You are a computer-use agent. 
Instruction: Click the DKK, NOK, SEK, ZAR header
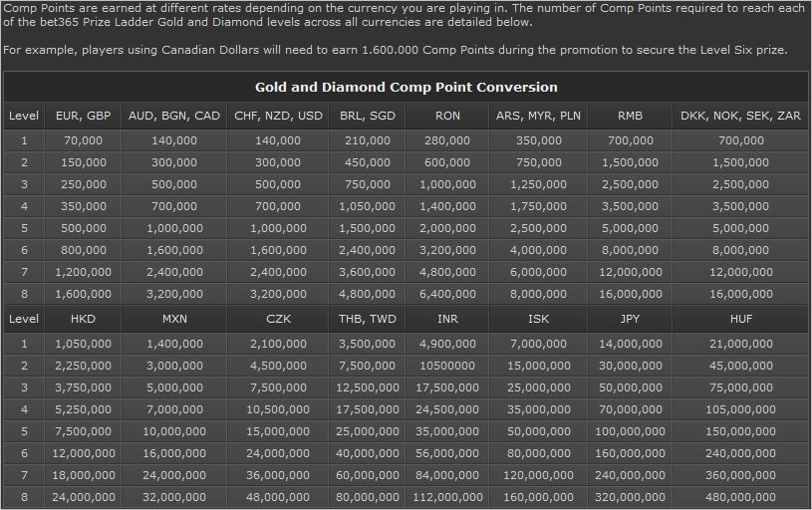pyautogui.click(x=740, y=116)
